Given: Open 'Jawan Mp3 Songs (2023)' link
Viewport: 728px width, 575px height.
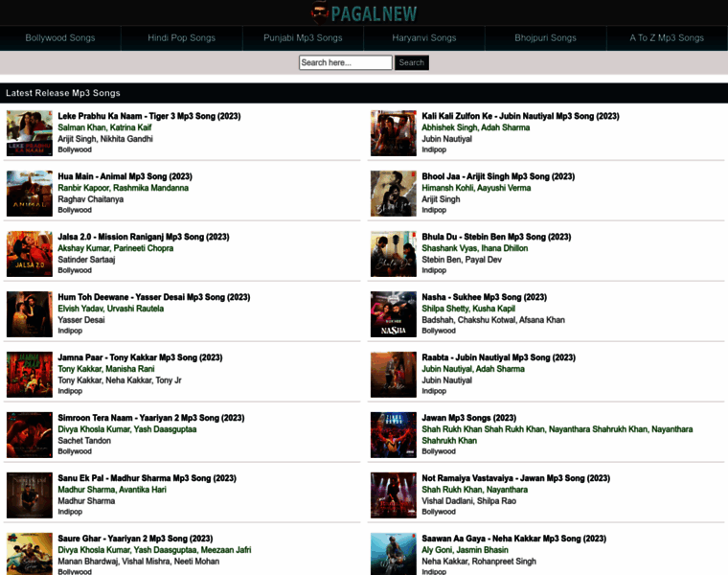Looking at the screenshot, I should (469, 418).
